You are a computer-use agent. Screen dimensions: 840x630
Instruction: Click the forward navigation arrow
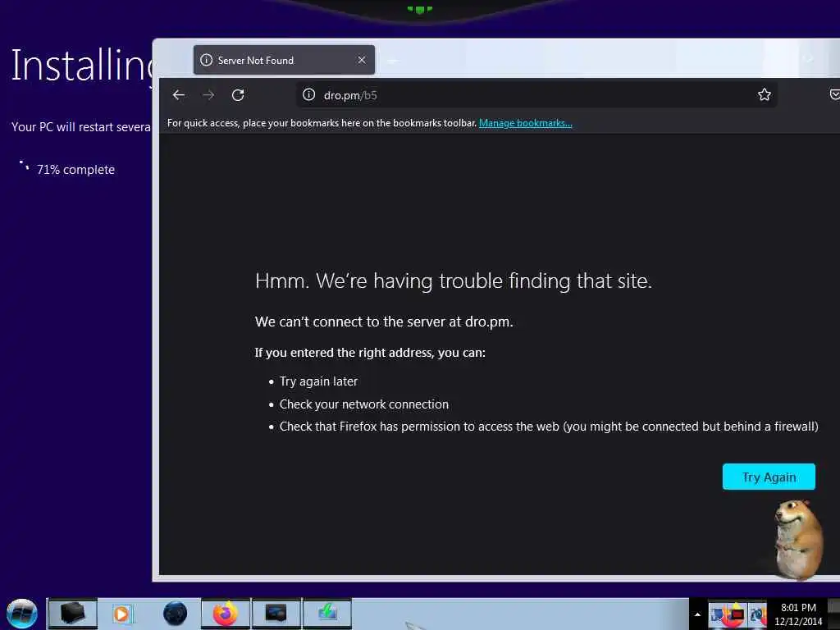[x=208, y=95]
